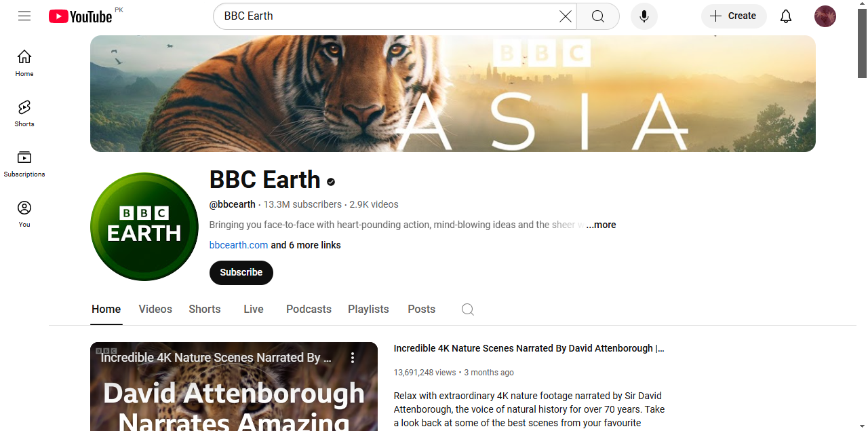Viewport: 868px width, 431px height.
Task: Start a voice search with the microphone
Action: (x=644, y=16)
